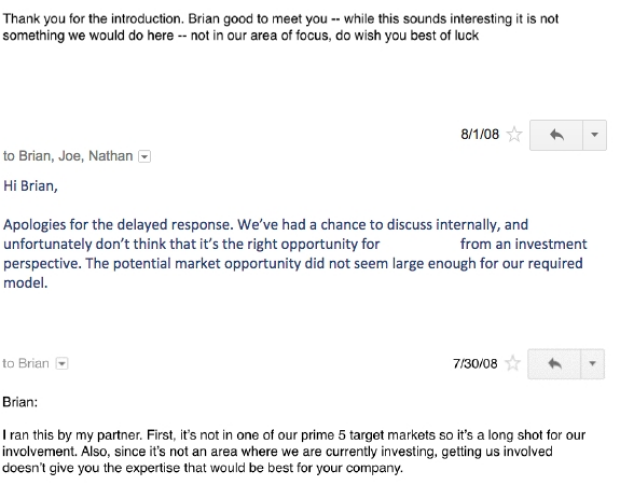Open more options for 8/1/08 email
Image resolution: width=620 pixels, height=485 pixels.
coord(594,135)
